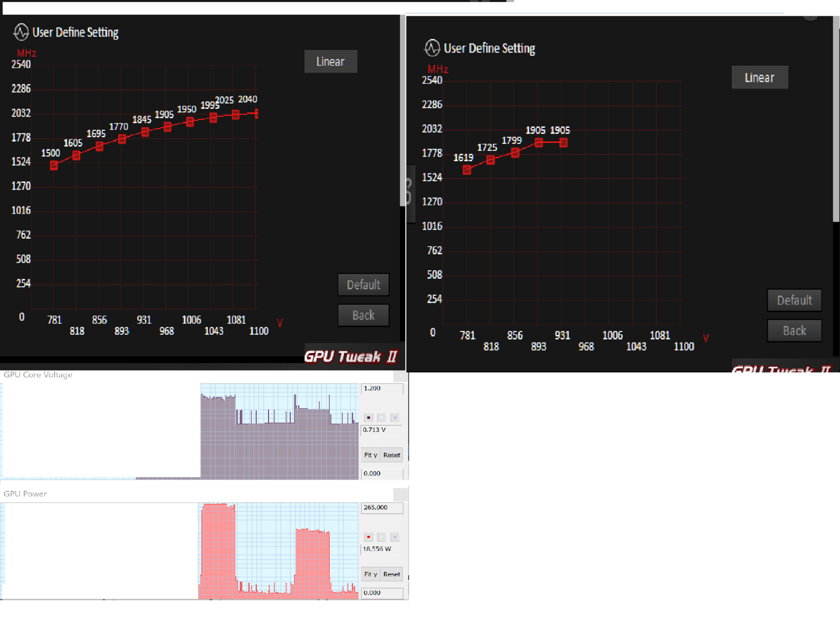The height and width of the screenshot is (620, 840).
Task: Select the 1695 MHz curve point, left window
Action: point(100,147)
